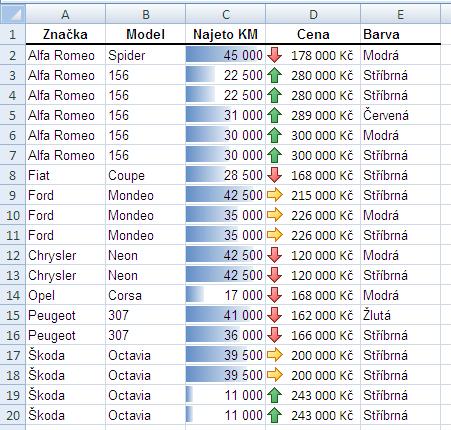Screen dimensions: 451x430
Task: Click the Select All corner triangle
Action: [13, 14]
